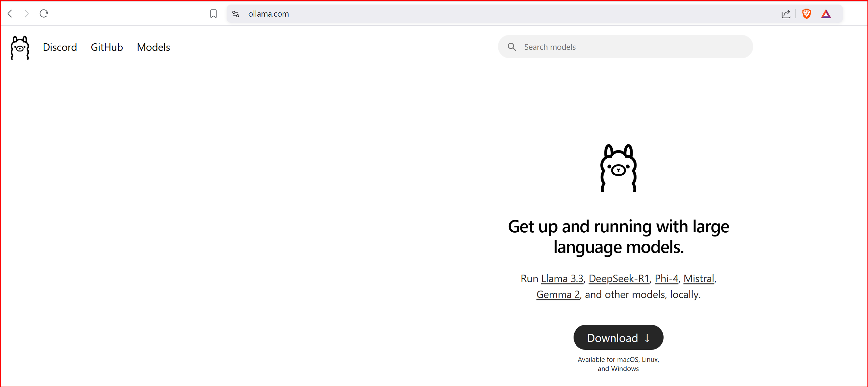The width and height of the screenshot is (868, 387).
Task: Open the Models nav link
Action: coord(153,47)
